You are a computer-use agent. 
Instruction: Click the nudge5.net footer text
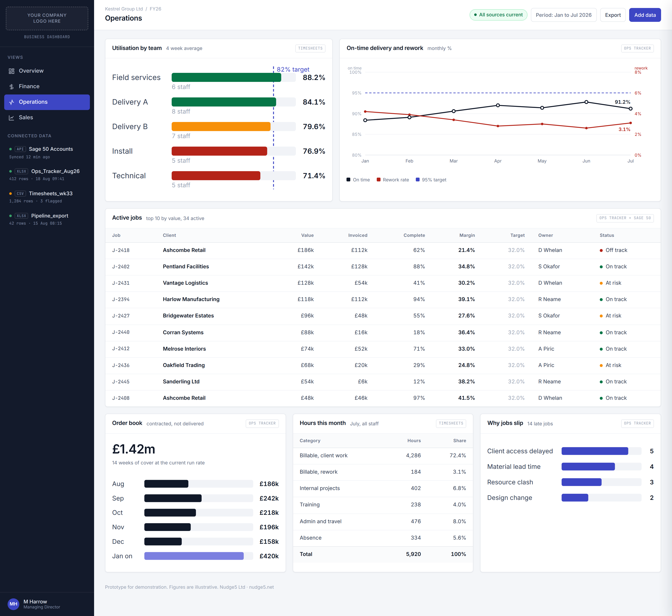[x=261, y=587]
